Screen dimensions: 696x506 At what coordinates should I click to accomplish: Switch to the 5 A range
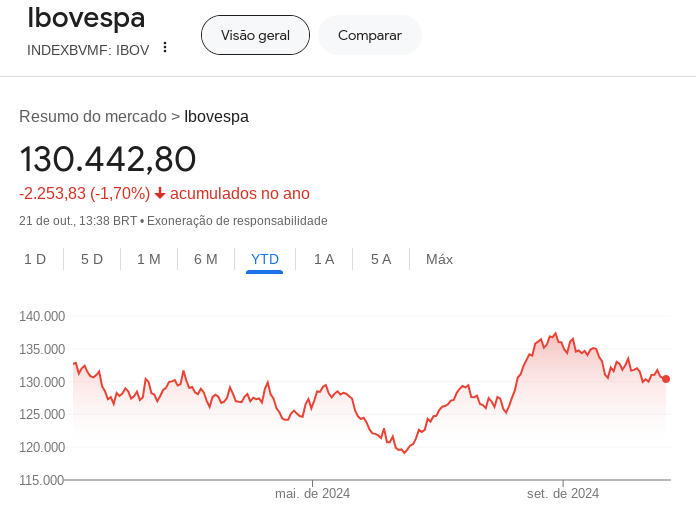pyautogui.click(x=381, y=259)
